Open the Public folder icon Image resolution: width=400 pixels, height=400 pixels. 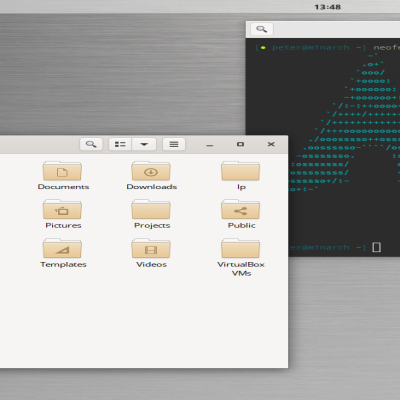pos(240,210)
